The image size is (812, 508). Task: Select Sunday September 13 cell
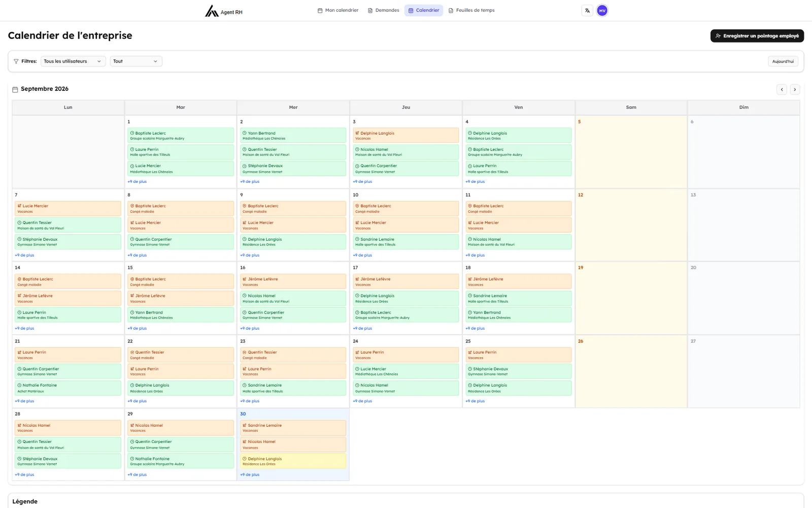click(x=744, y=225)
